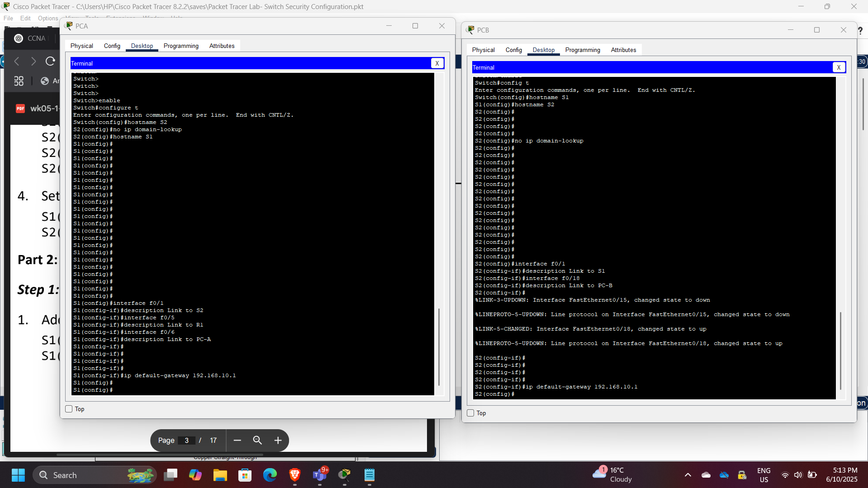Click the minus button to zoom out the PDF

tap(237, 440)
